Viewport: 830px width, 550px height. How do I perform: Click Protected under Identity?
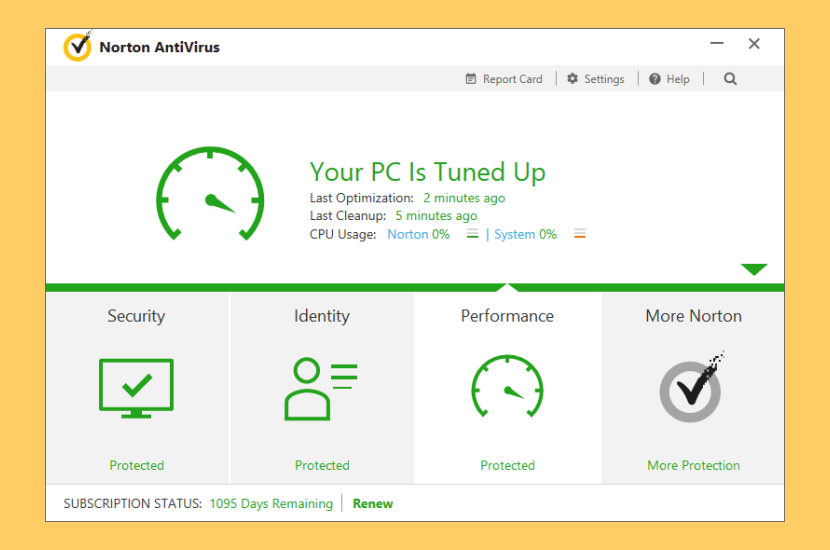tap(322, 465)
